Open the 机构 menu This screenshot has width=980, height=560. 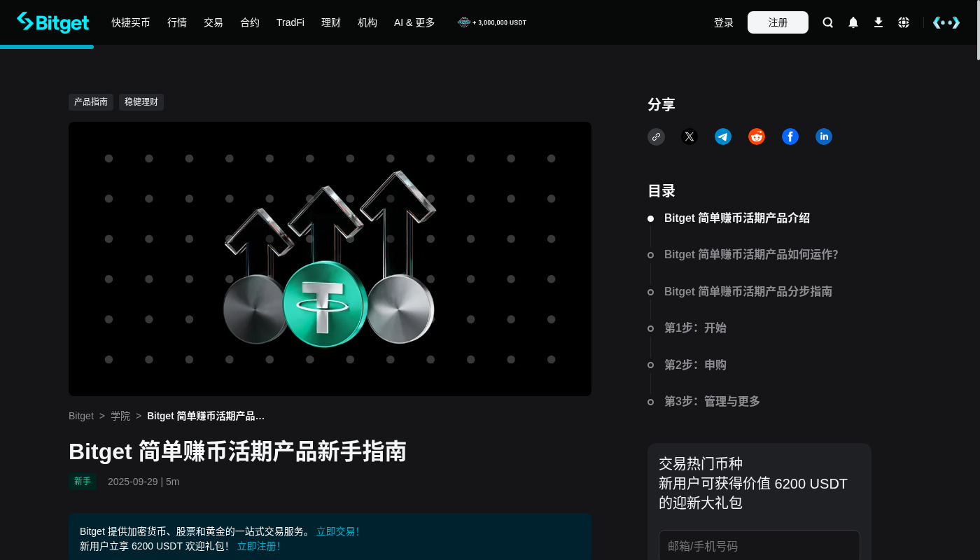(367, 22)
